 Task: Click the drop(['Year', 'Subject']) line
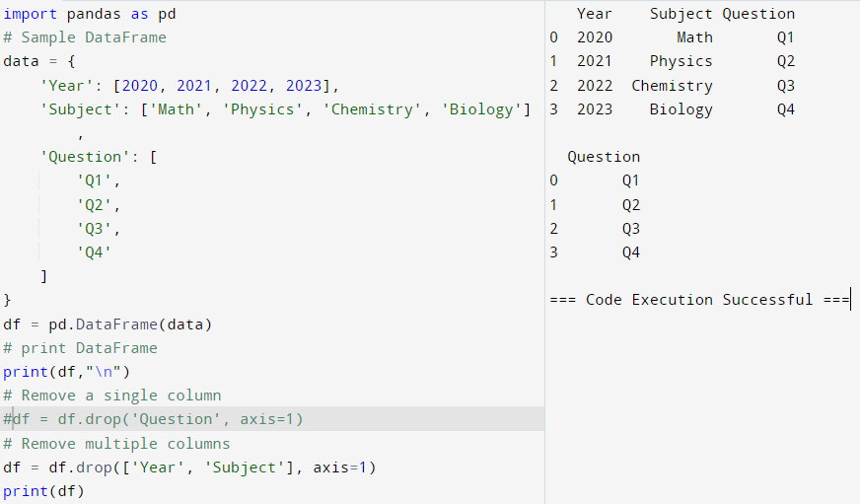[189, 468]
